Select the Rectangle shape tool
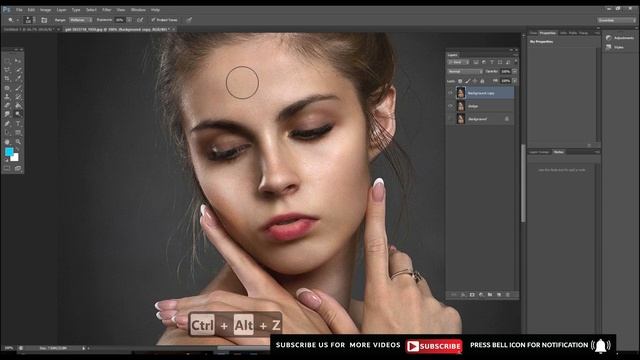 [18, 133]
